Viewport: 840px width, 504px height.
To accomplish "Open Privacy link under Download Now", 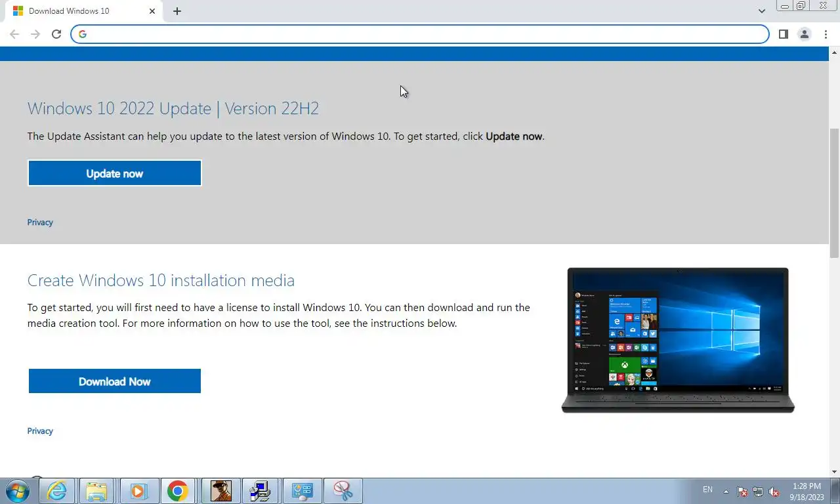I will [40, 431].
